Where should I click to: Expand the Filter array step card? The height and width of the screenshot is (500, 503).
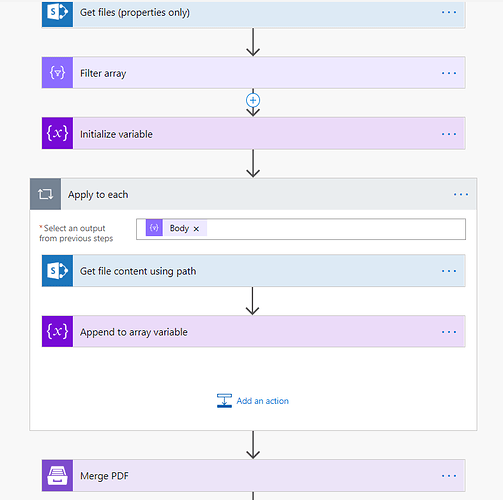[x=253, y=73]
